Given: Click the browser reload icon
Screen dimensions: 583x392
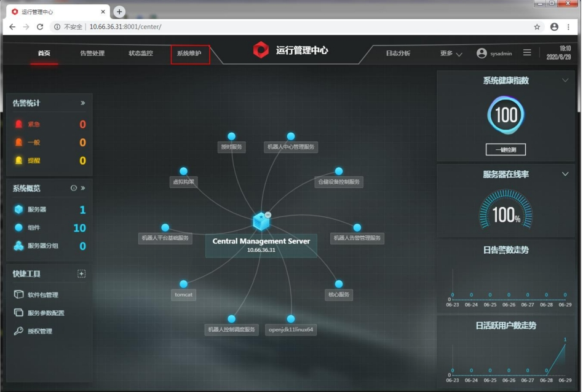Looking at the screenshot, I should coord(40,27).
